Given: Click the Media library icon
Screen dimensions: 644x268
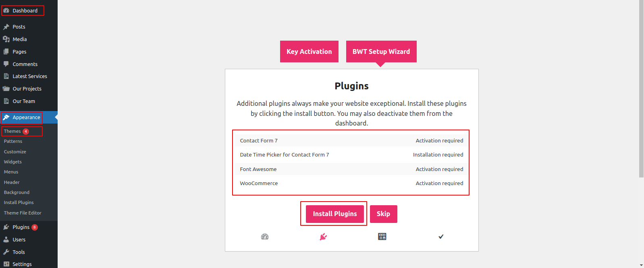Looking at the screenshot, I should pos(6,39).
